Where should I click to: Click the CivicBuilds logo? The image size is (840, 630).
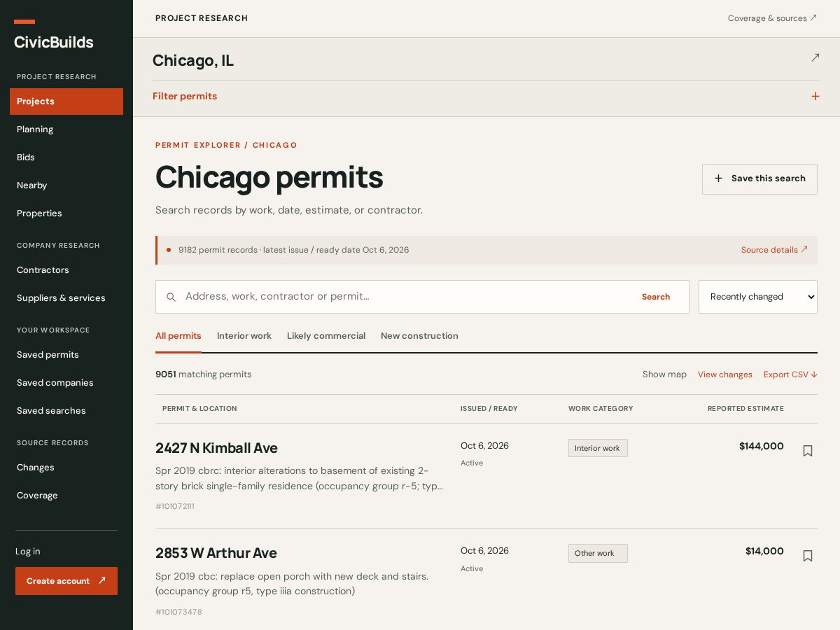click(x=54, y=42)
